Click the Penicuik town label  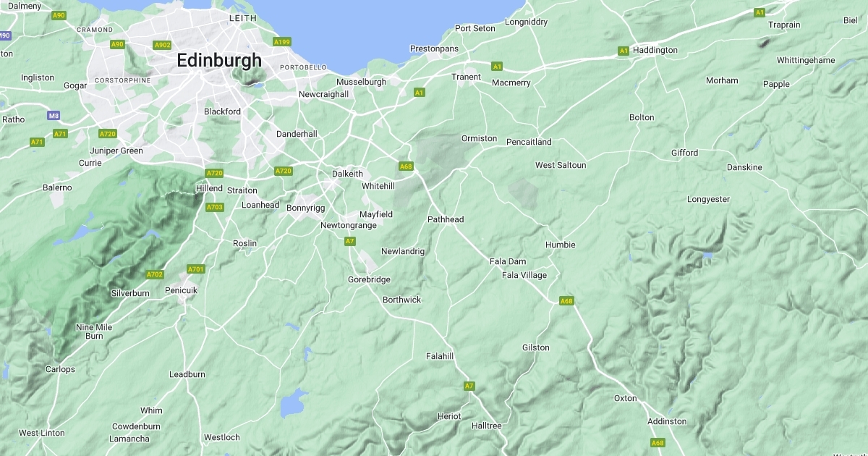[181, 290]
